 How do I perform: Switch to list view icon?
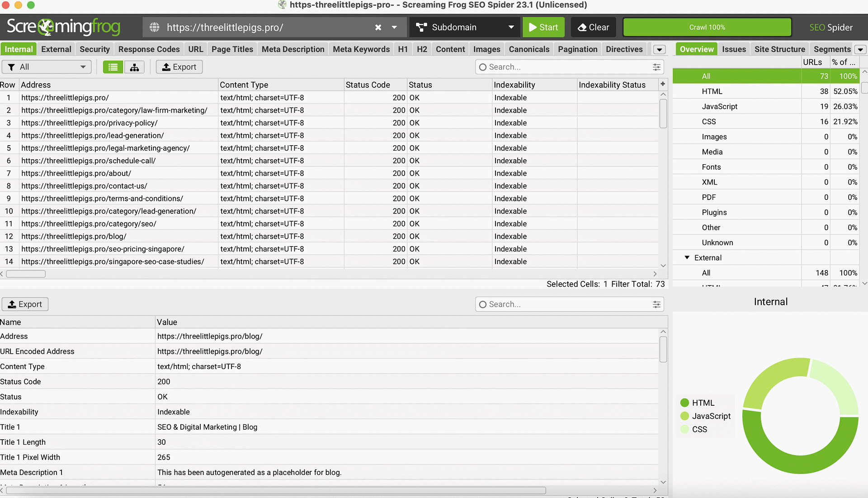[113, 67]
